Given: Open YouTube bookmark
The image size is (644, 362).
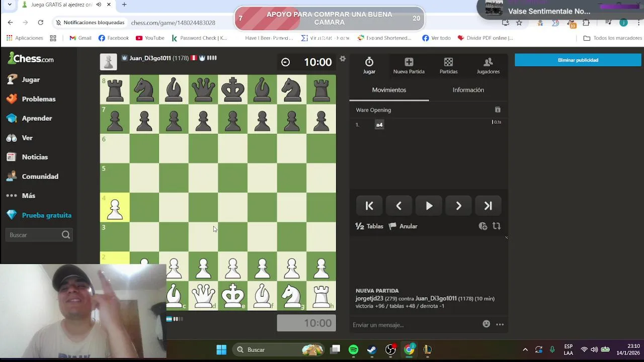Looking at the screenshot, I should tap(150, 38).
